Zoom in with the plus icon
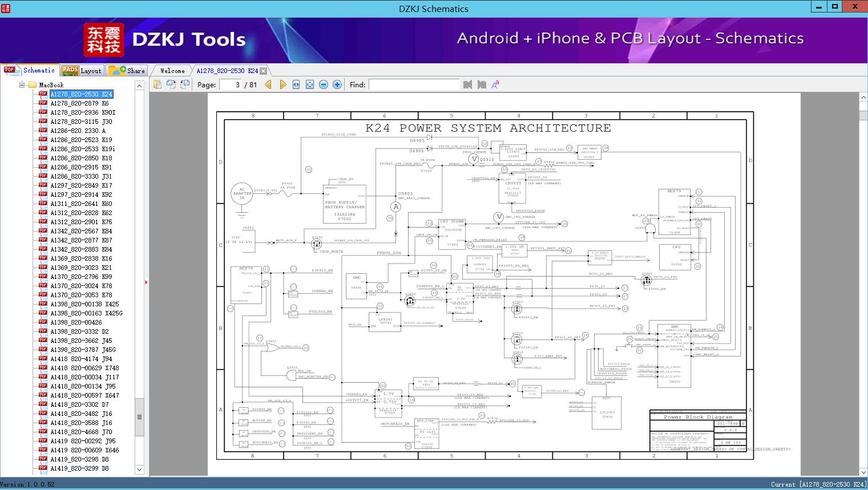The height and width of the screenshot is (490, 868). click(x=337, y=84)
